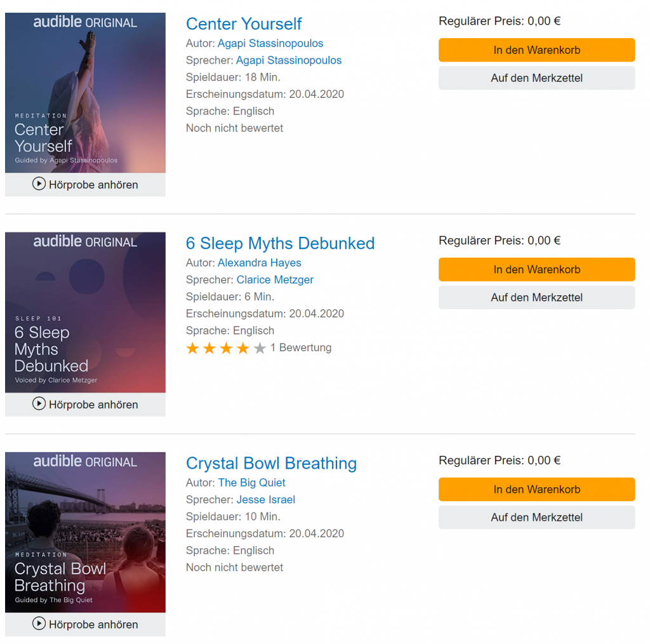
Task: Open the Center Yourself title link
Action: point(244,24)
